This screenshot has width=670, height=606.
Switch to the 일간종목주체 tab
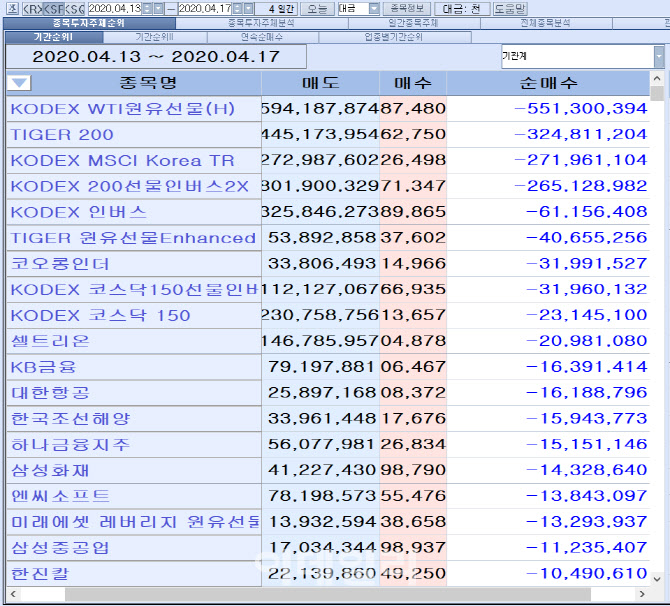click(x=414, y=23)
